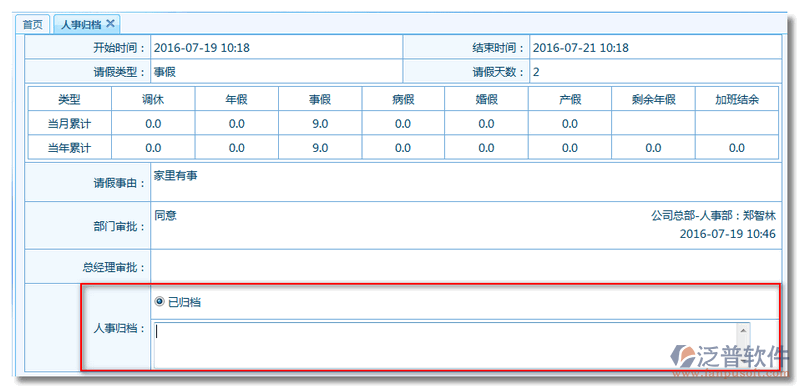The image size is (800, 389).
Task: Click the 剩余年假 column header
Action: (654, 100)
